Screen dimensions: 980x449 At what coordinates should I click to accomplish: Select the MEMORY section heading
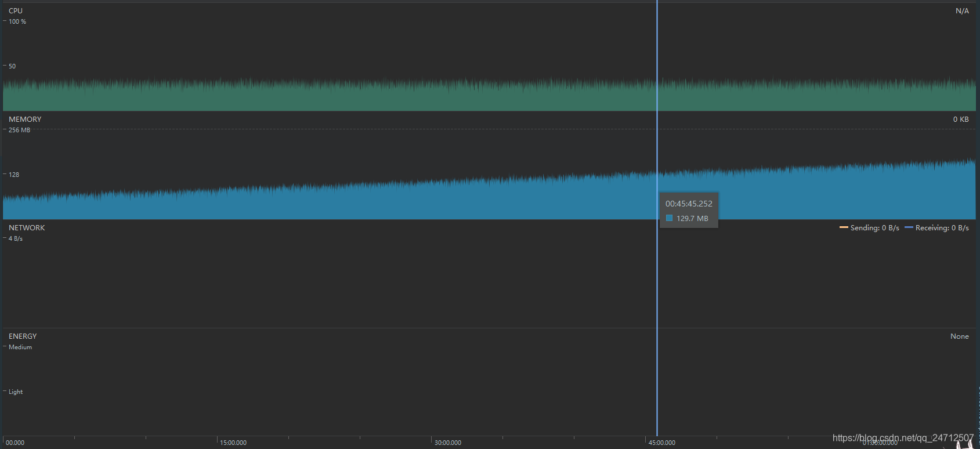(25, 120)
